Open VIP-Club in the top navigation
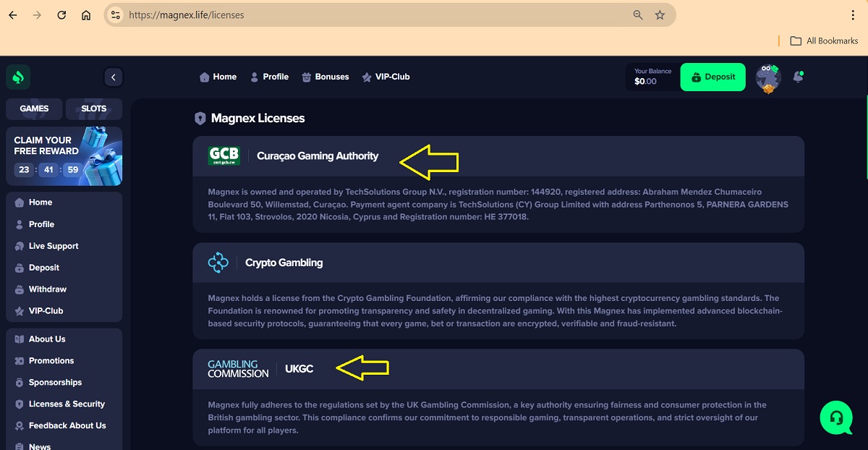This screenshot has height=450, width=868. pos(386,77)
